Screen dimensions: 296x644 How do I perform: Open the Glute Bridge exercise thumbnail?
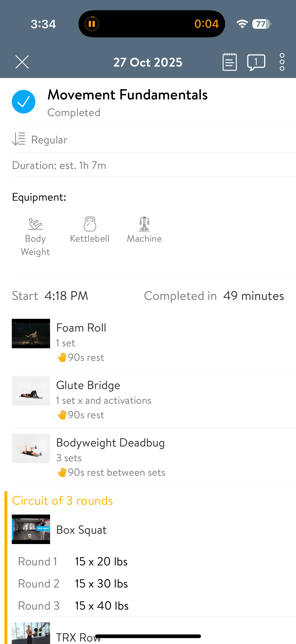pos(31,391)
